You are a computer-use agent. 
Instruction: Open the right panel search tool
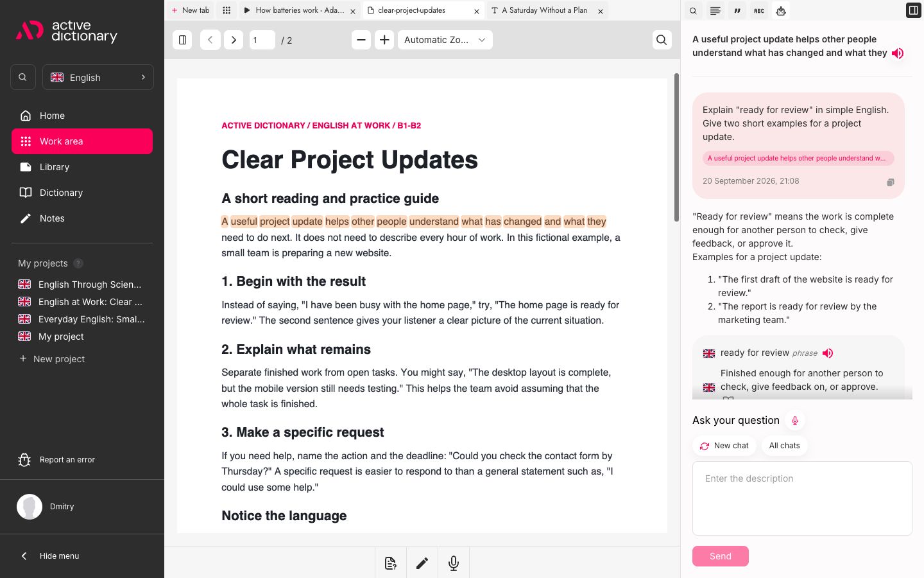(x=693, y=10)
